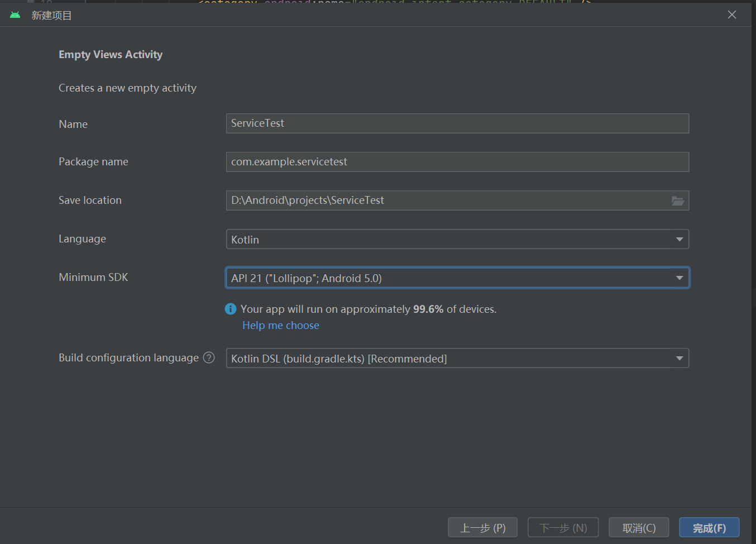Click the folder browse icon in Save location
The height and width of the screenshot is (544, 756).
click(677, 201)
